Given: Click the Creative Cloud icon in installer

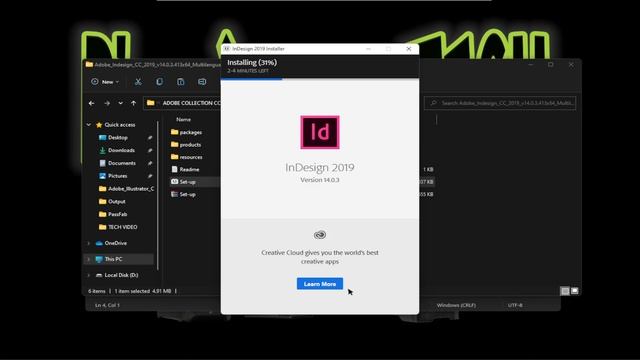Looking at the screenshot, I should pyautogui.click(x=320, y=235).
